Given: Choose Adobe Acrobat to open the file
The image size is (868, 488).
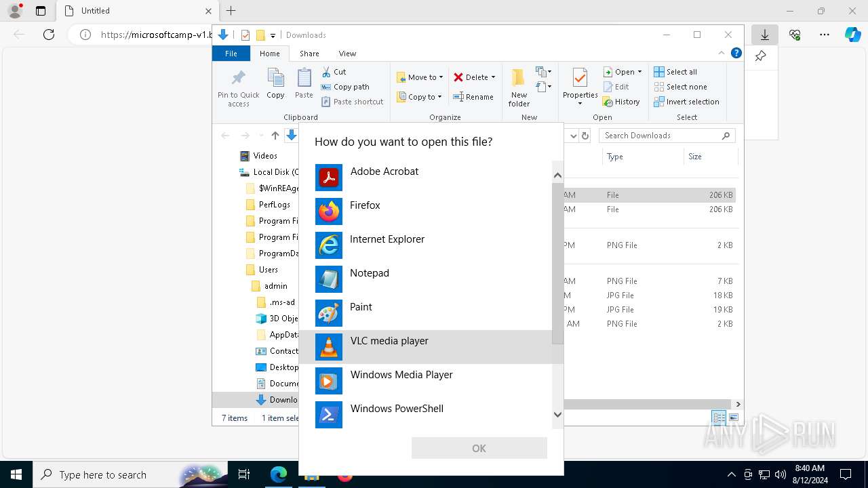Looking at the screenshot, I should click(x=425, y=178).
